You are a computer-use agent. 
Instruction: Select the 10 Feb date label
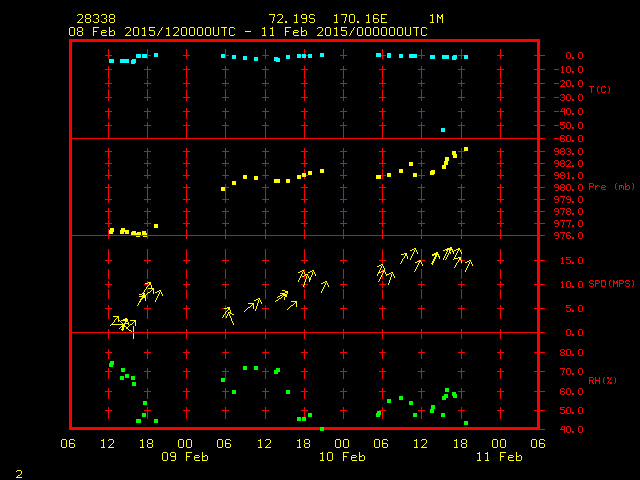point(342,457)
